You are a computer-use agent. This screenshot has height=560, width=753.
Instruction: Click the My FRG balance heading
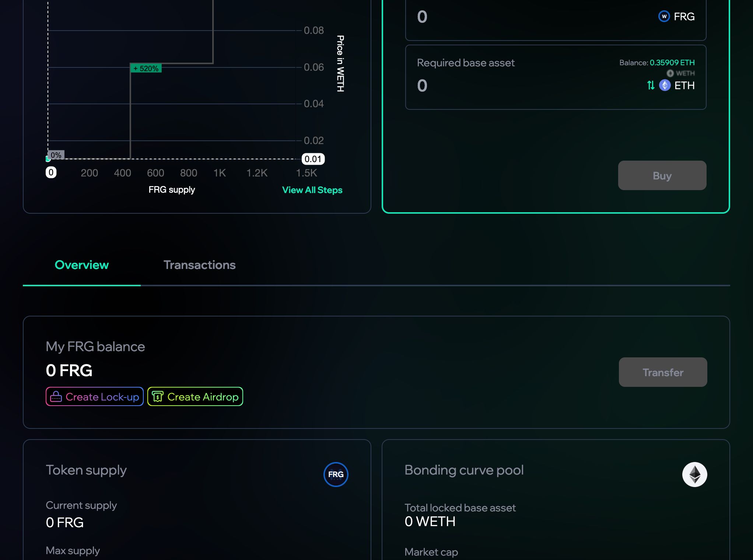(95, 347)
